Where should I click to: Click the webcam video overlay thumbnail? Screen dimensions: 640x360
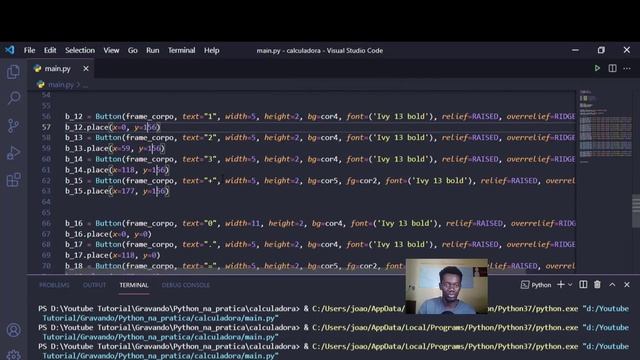tap(447, 286)
